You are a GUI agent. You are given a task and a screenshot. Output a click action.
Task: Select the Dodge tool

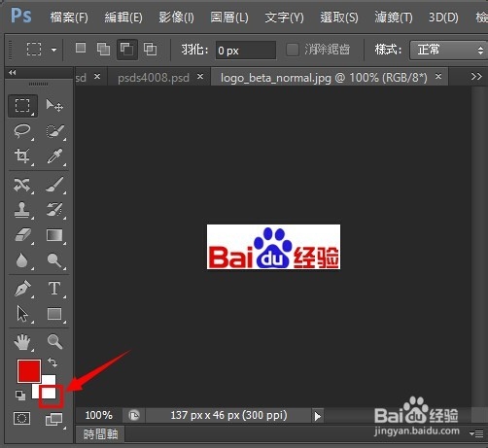[54, 260]
